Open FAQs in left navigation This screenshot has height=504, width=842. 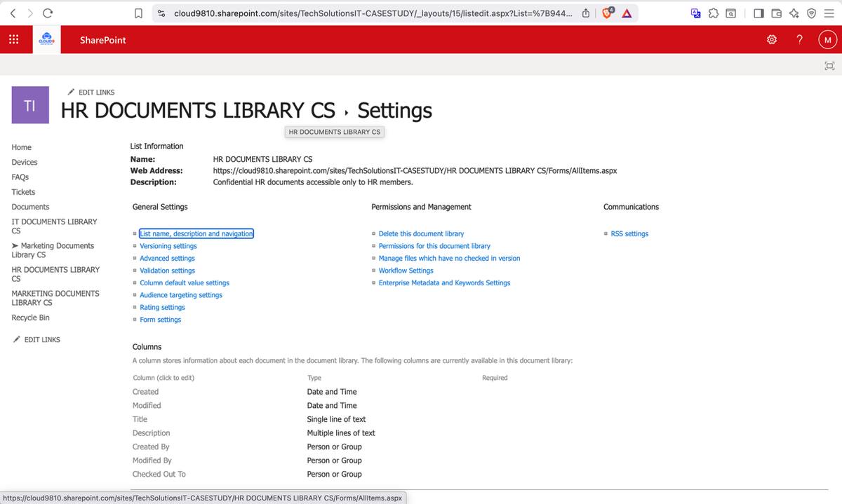click(20, 177)
